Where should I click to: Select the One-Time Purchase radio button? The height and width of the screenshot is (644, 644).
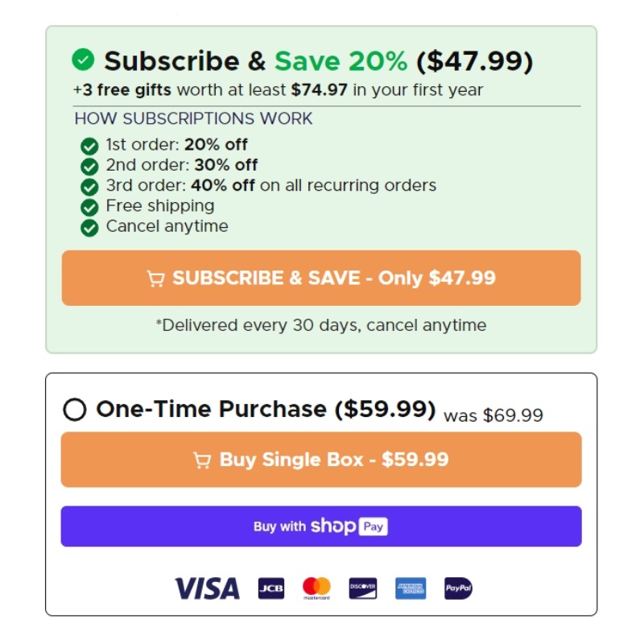[x=75, y=410]
